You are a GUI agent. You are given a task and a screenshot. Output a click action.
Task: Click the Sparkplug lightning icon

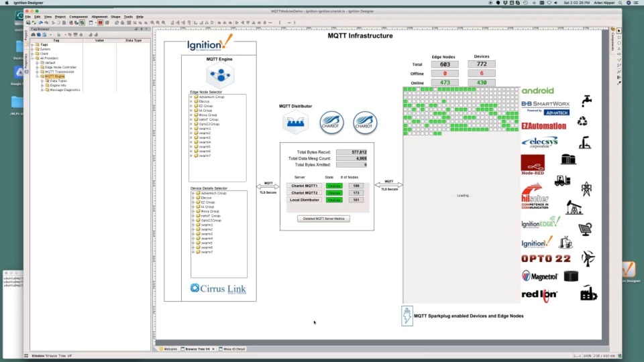(x=407, y=316)
